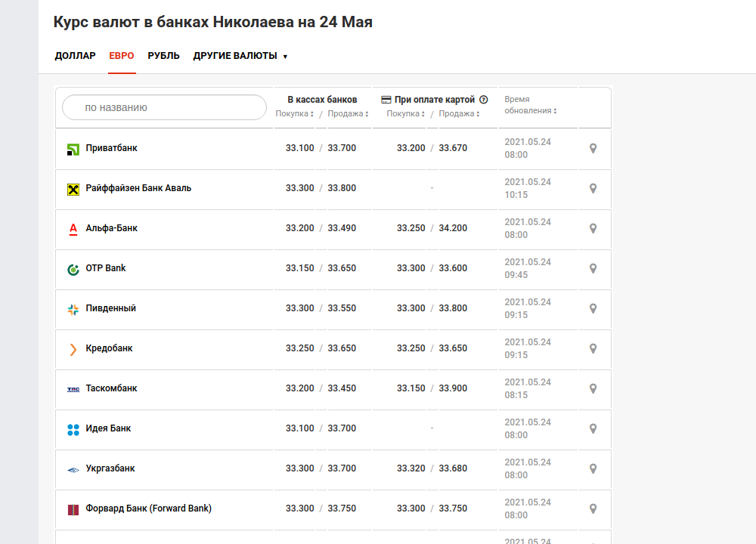756x544 pixels.
Task: Open the Идея Банк map pin
Action: (593, 428)
